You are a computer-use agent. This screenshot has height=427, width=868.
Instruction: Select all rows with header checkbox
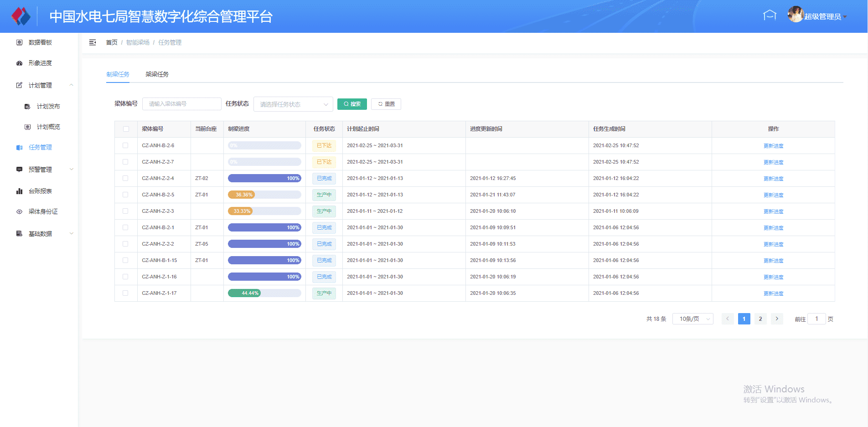click(x=126, y=129)
